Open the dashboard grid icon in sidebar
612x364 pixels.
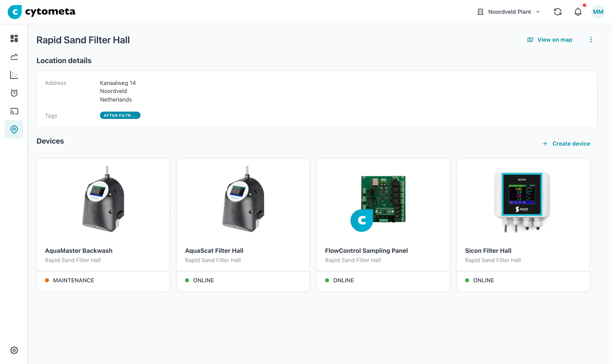[14, 38]
